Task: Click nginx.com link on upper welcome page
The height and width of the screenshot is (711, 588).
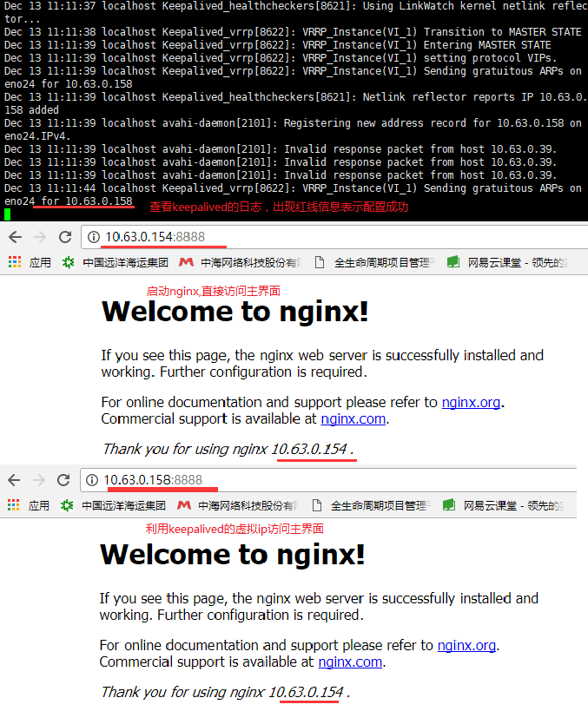Action: (353, 419)
